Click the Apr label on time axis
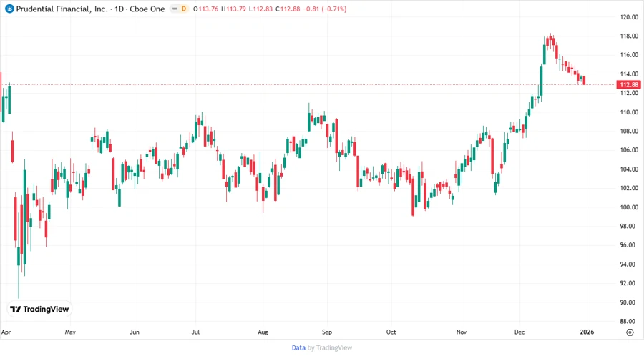This screenshot has height=356, width=644. tap(6, 332)
